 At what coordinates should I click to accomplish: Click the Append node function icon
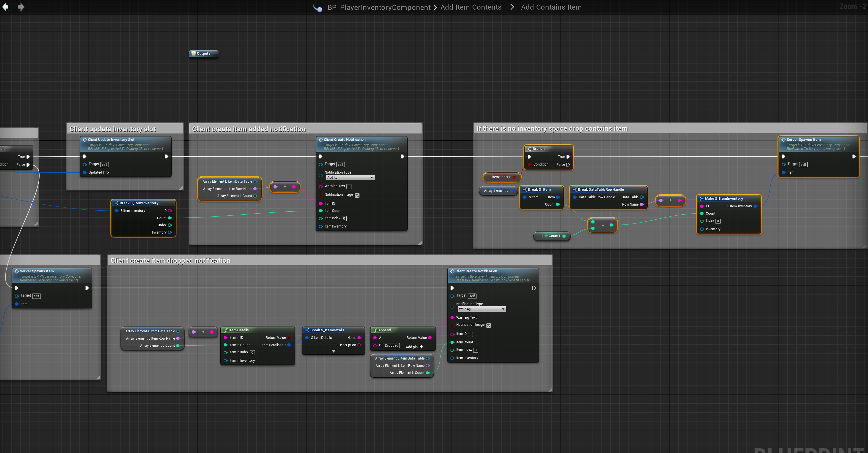(375, 330)
